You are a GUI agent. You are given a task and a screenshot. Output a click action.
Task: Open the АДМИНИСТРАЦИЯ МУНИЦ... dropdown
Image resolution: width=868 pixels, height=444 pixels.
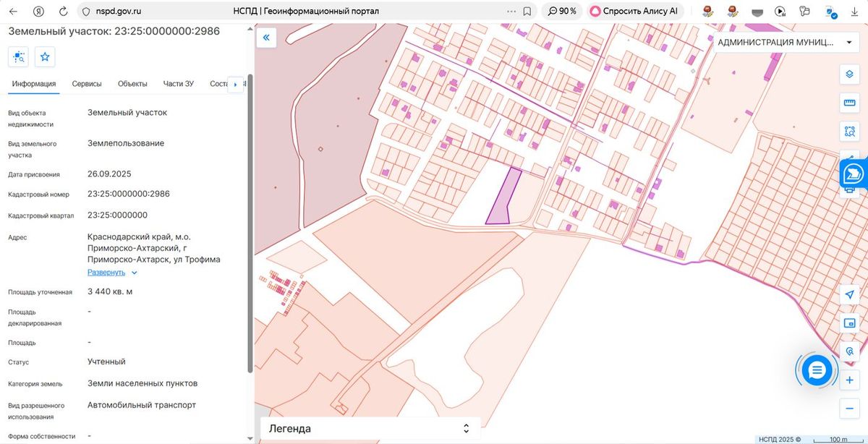(787, 42)
